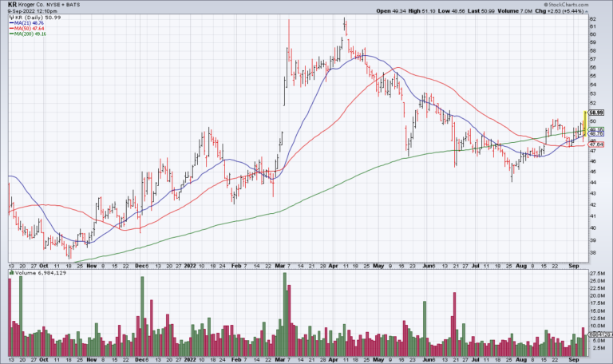The image size is (613, 364).
Task: Click the 62 price axis label
Action: click(593, 19)
